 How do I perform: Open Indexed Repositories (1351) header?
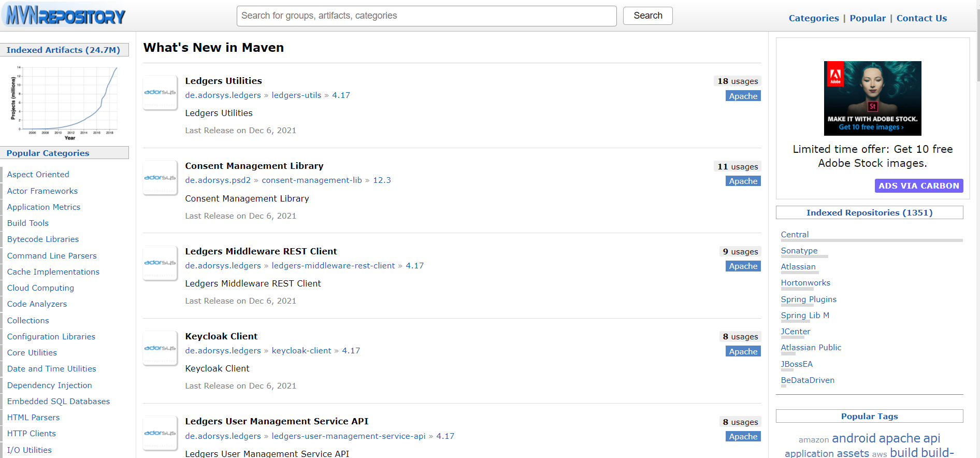pos(869,212)
